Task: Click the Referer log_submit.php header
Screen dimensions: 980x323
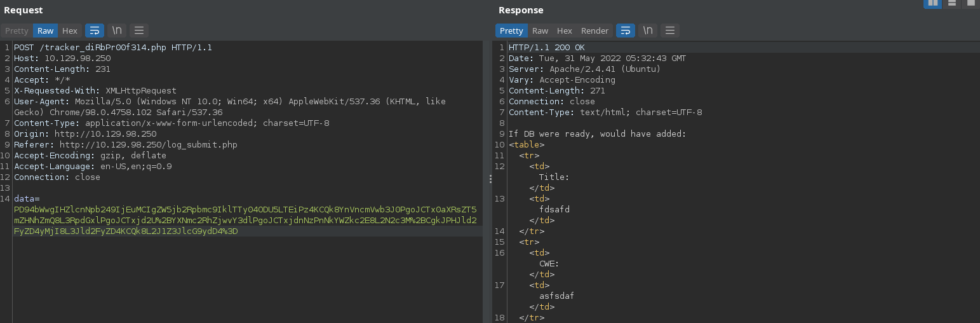Action: click(x=126, y=145)
